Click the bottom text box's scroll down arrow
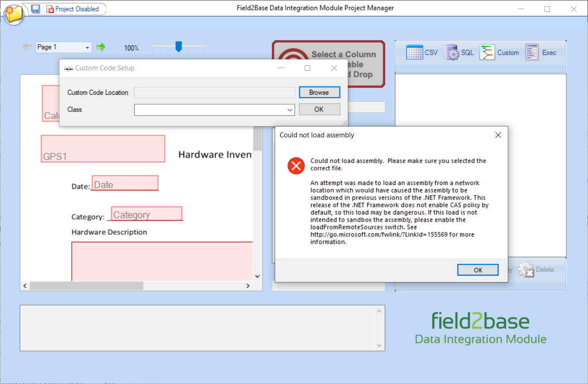The image size is (588, 384). click(380, 345)
